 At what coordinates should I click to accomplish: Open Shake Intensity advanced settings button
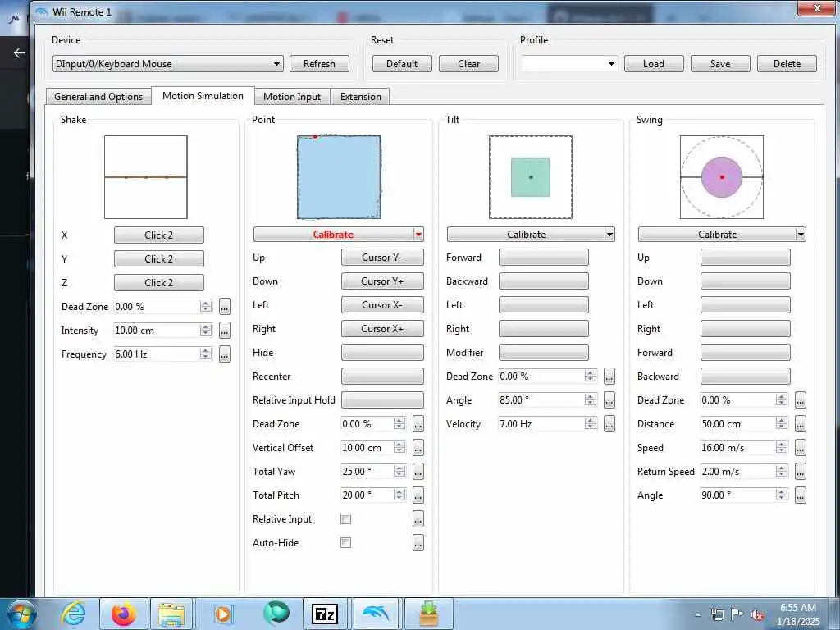point(225,330)
